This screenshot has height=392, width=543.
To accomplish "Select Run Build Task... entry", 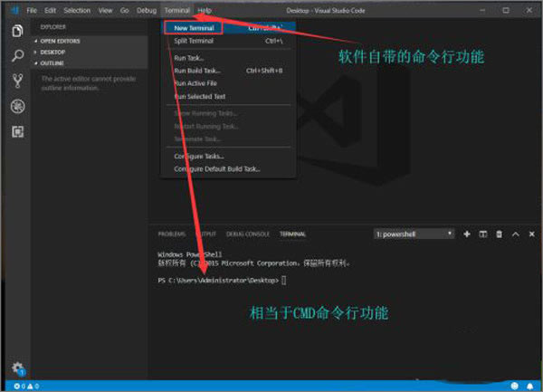I will [230, 71].
